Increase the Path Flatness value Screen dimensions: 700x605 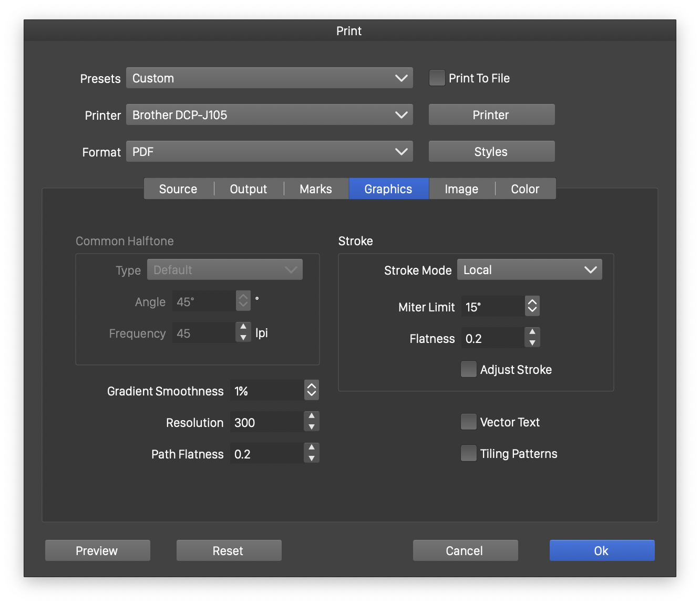pyautogui.click(x=312, y=447)
